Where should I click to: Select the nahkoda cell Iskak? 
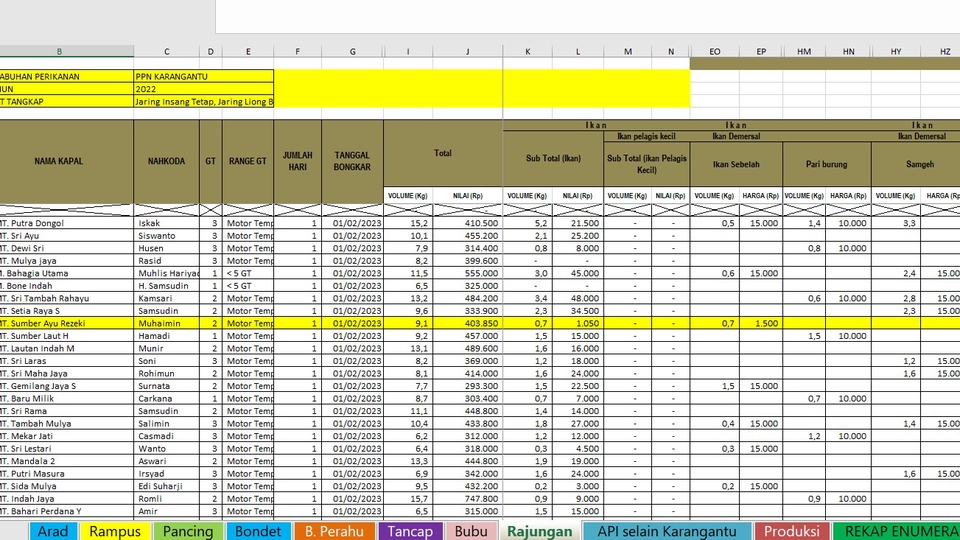(x=167, y=223)
